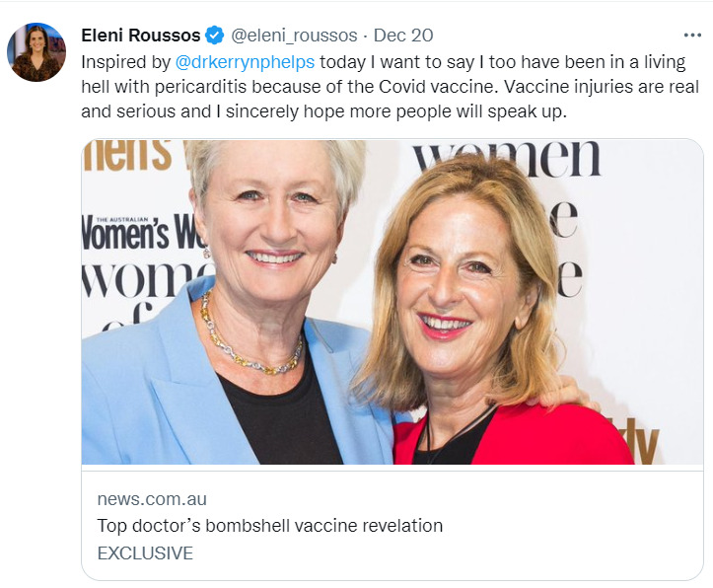Image resolution: width=713 pixels, height=588 pixels.
Task: Open the Dec 20 timestamp link
Action: point(403,36)
